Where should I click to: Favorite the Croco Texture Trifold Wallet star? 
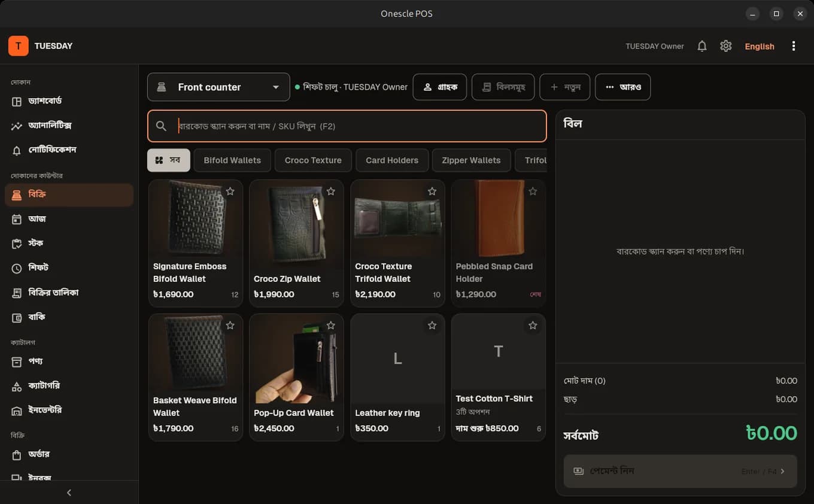432,192
